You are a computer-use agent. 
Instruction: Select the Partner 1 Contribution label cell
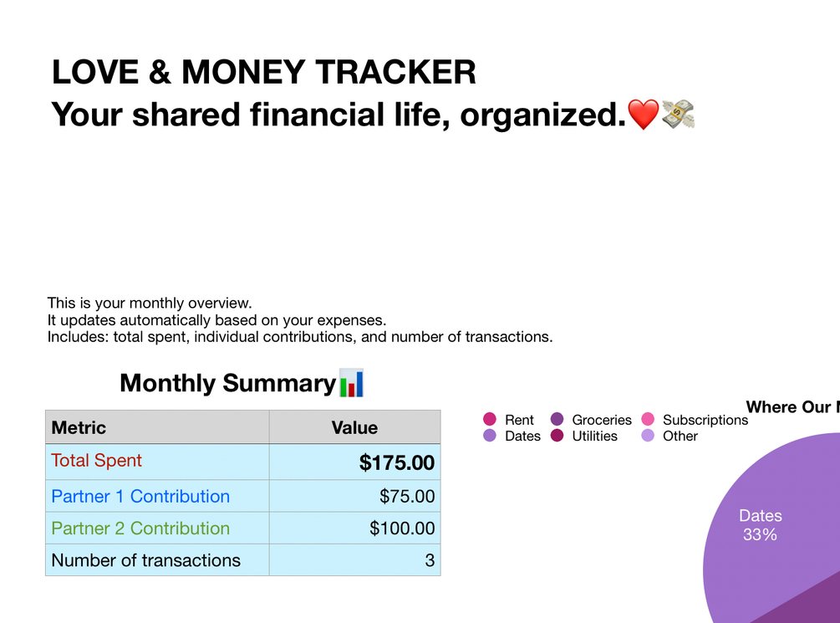pos(157,496)
